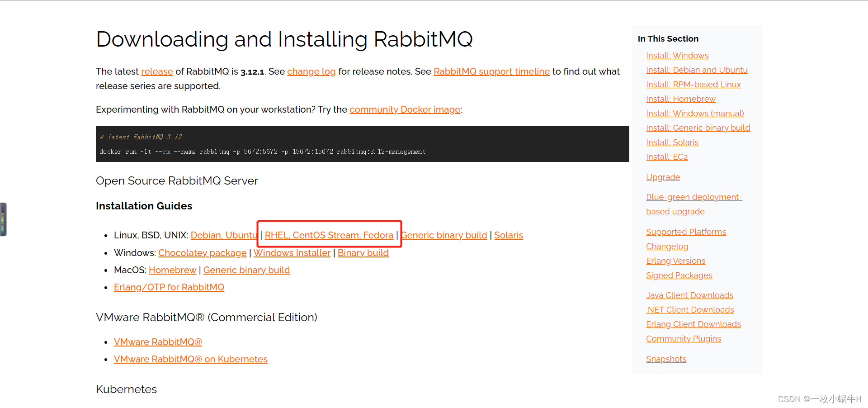Go to Install: EC2 sidebar link

667,157
